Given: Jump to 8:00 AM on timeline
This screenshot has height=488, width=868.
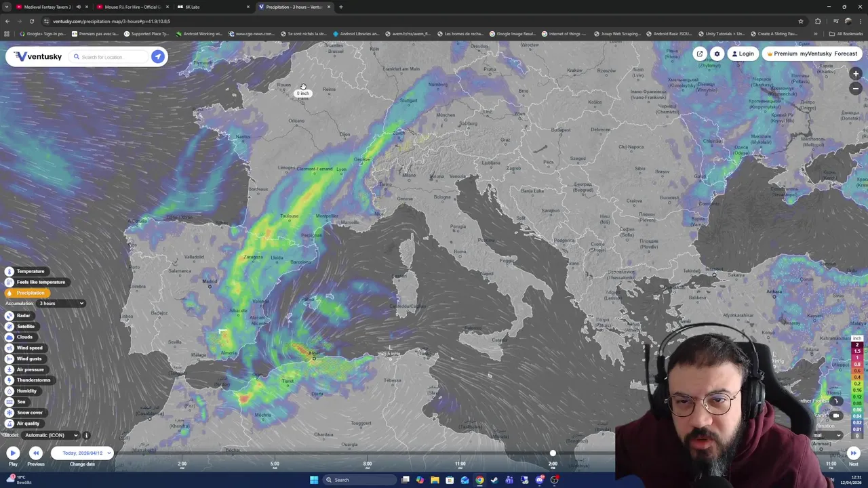Looking at the screenshot, I should tap(368, 464).
